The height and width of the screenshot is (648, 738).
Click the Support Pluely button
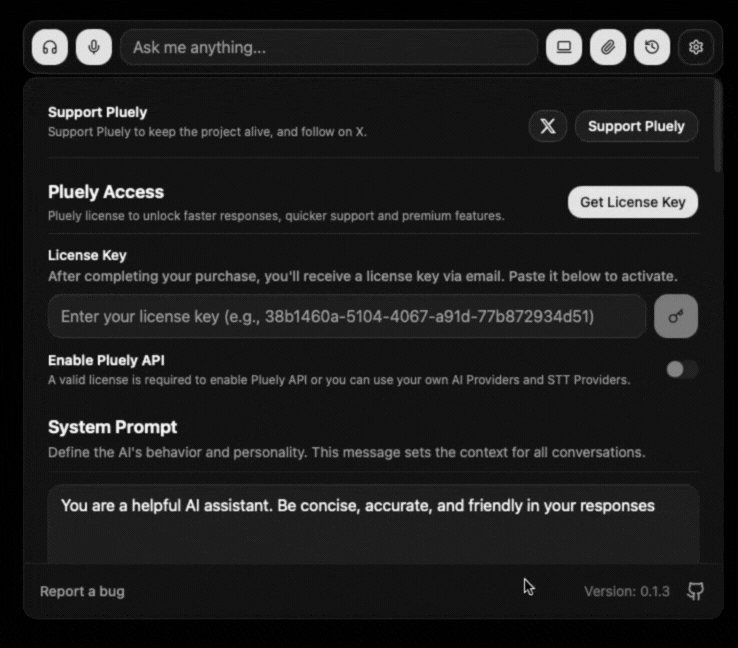tap(636, 126)
